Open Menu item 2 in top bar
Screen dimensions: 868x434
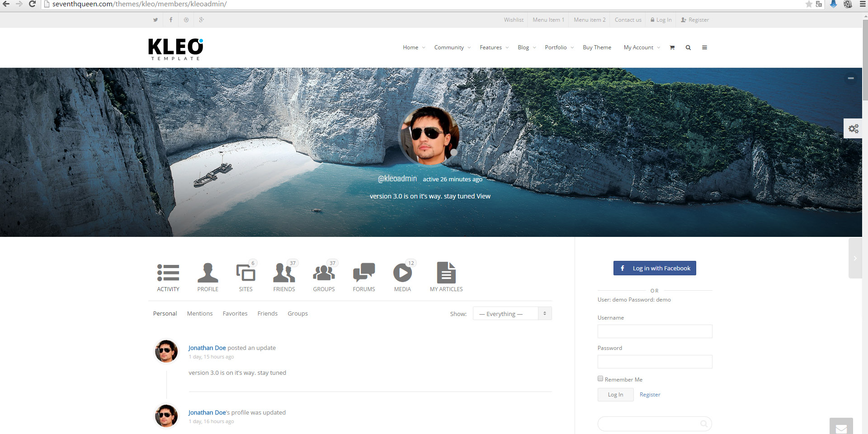pyautogui.click(x=590, y=20)
